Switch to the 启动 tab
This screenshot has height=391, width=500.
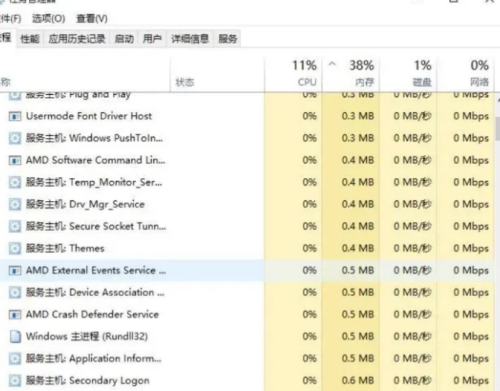124,39
